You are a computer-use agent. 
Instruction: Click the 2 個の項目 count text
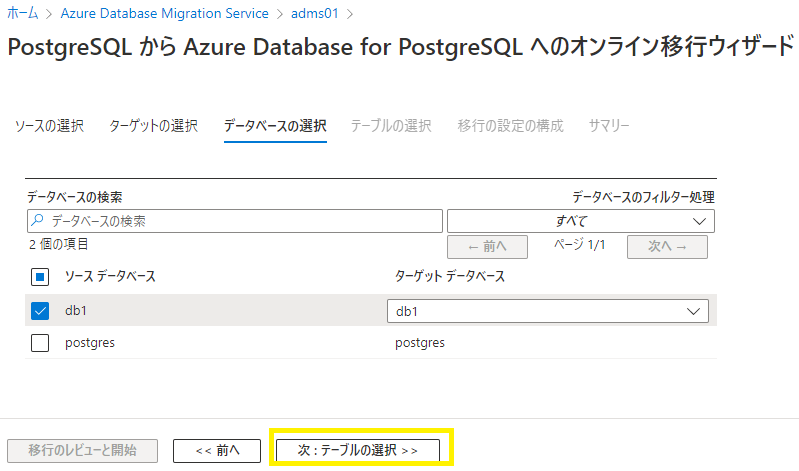click(x=59, y=244)
